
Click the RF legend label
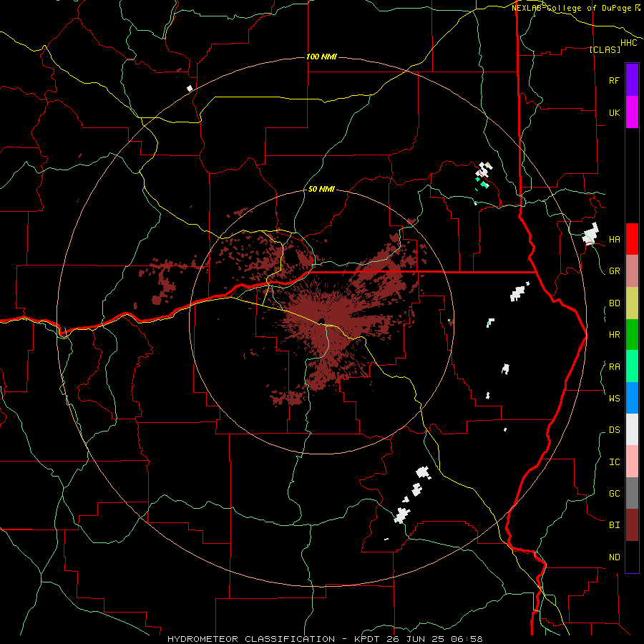click(x=614, y=80)
